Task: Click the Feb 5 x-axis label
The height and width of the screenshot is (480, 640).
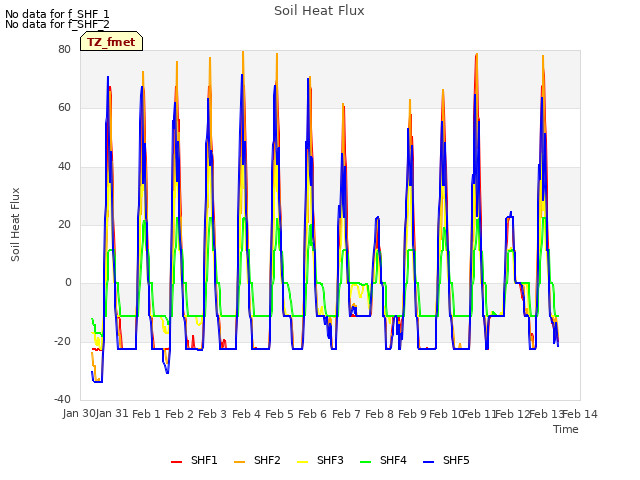Action: click(x=279, y=414)
